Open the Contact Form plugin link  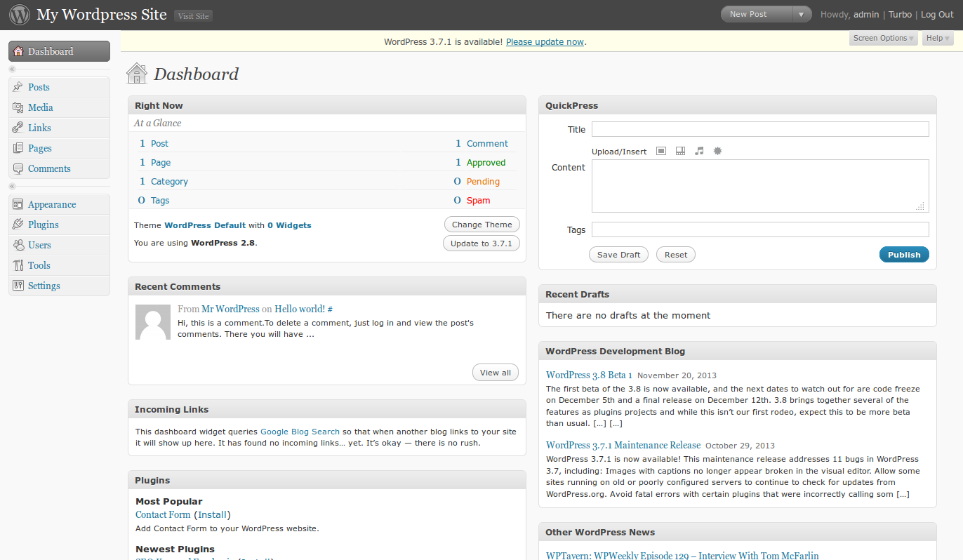pos(163,514)
